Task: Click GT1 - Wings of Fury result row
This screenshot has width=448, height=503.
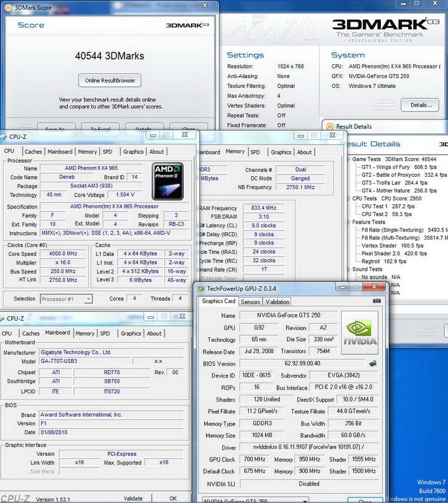Action: (x=399, y=167)
